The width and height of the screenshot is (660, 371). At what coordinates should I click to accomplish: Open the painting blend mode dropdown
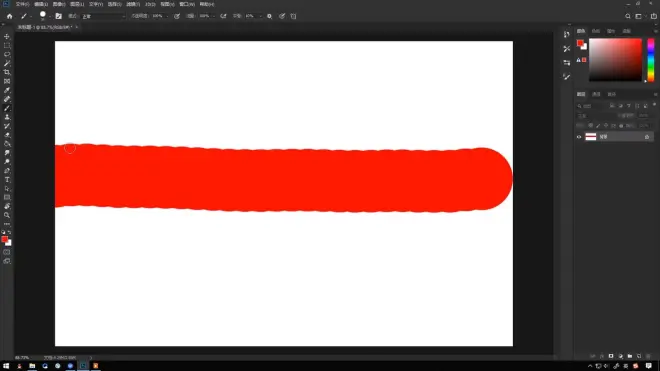(x=104, y=16)
